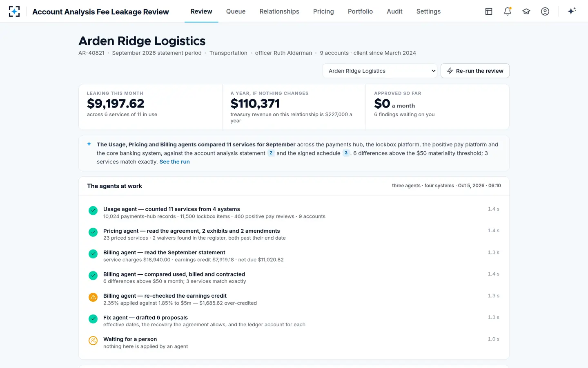Click the green check beside Pricing agent

93,232
